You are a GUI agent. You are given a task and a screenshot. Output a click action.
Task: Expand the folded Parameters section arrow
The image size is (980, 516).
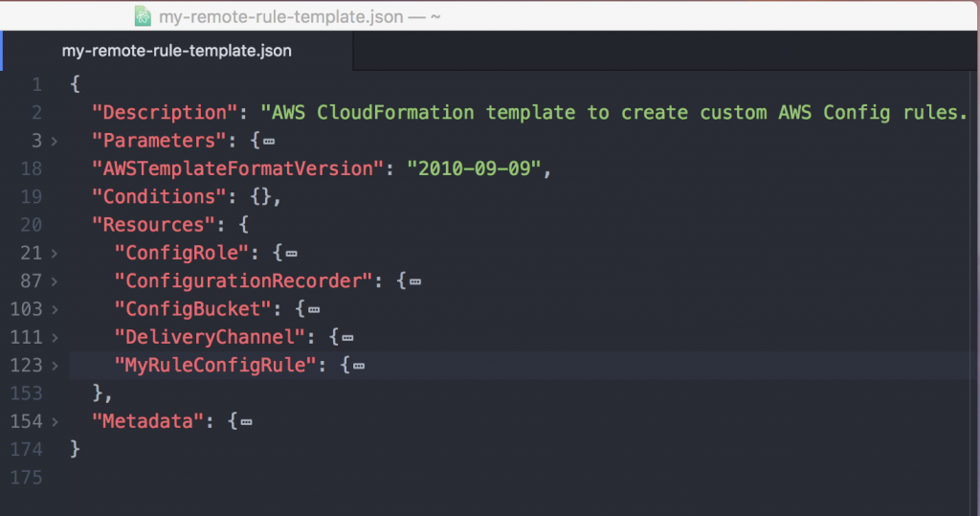tap(55, 142)
